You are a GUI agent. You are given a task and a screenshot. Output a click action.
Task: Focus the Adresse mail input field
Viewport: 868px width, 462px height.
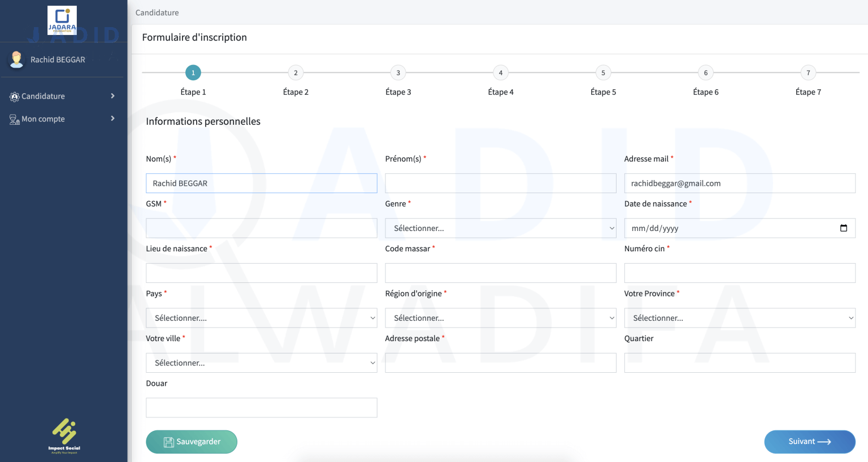click(x=740, y=184)
